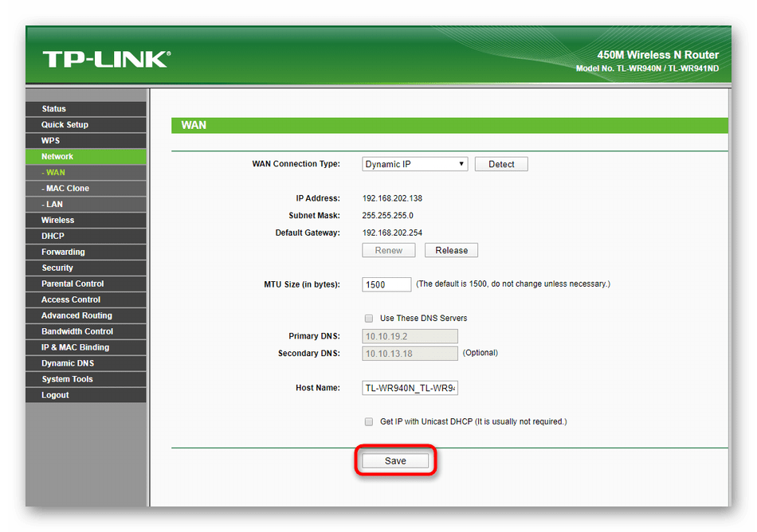This screenshot has width=757, height=532.
Task: Click the MTU Size (in bytes) label
Action: click(x=302, y=284)
